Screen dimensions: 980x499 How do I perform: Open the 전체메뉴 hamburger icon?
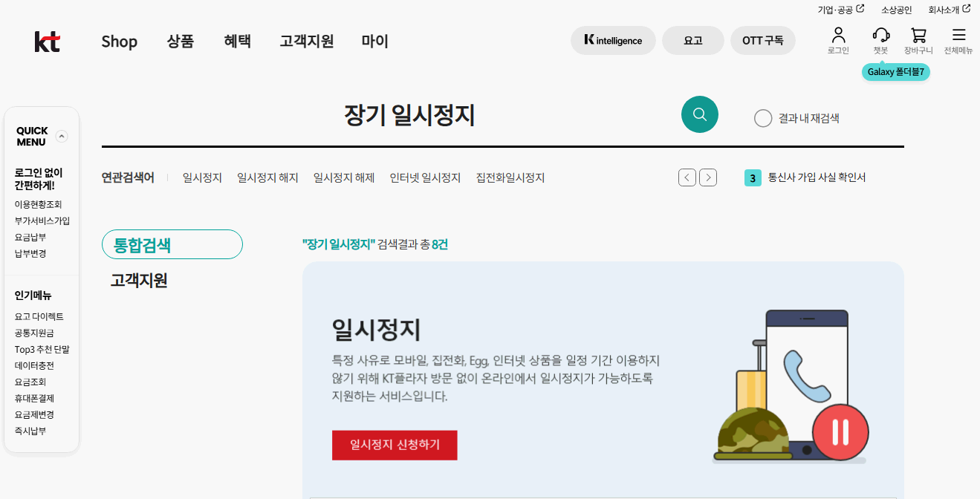[958, 39]
